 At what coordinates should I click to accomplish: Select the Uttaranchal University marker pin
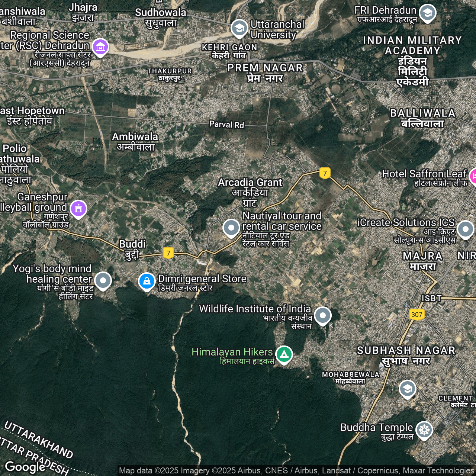239,28
